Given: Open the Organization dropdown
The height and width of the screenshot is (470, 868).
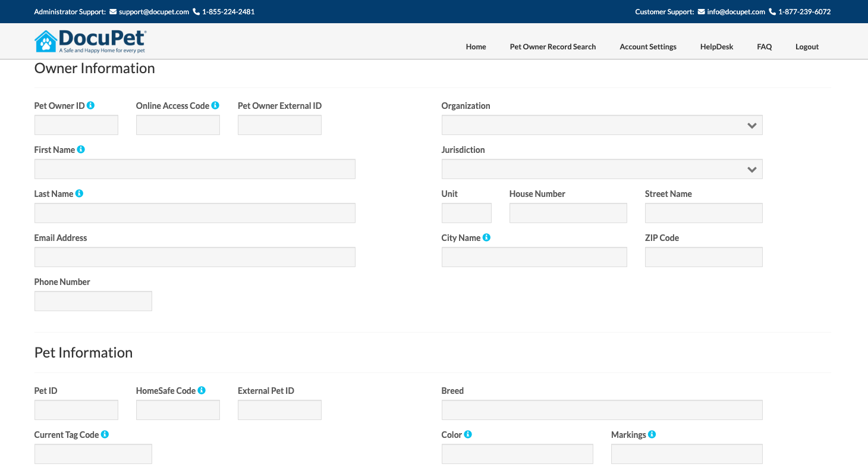Looking at the screenshot, I should tap(602, 125).
